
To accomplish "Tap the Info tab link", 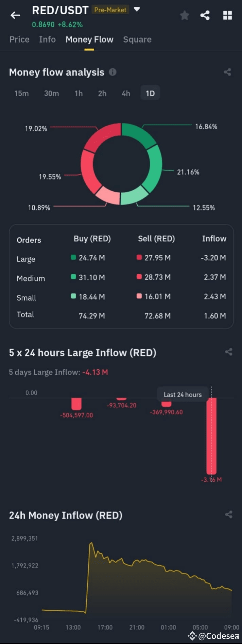I will pos(47,39).
